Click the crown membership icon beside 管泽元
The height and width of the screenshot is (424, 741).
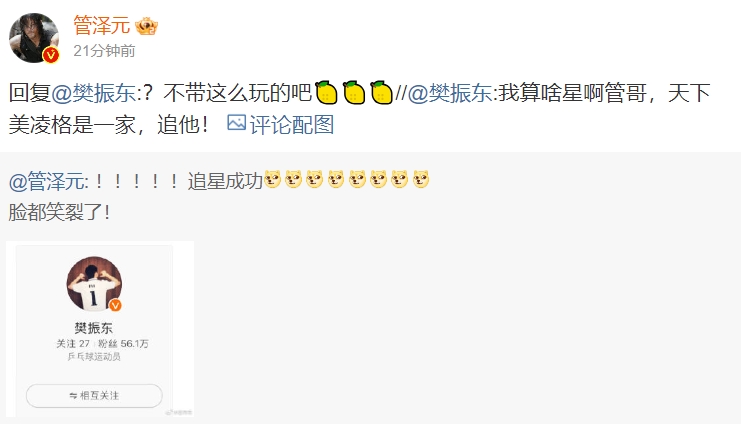coord(146,26)
